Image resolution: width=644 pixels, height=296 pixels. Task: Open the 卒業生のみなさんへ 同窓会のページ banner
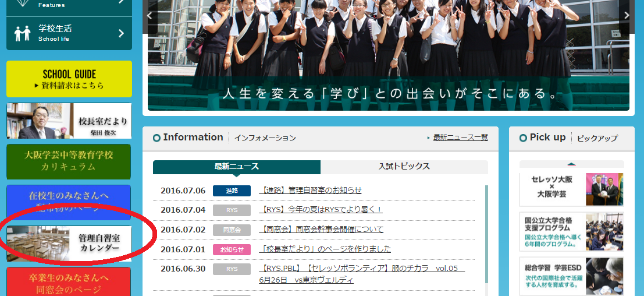[x=69, y=282]
